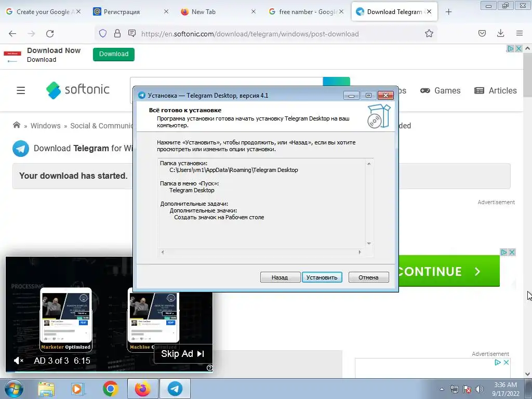The height and width of the screenshot is (399, 532).
Task: Open the permissions icon in the address bar
Action: (132, 33)
